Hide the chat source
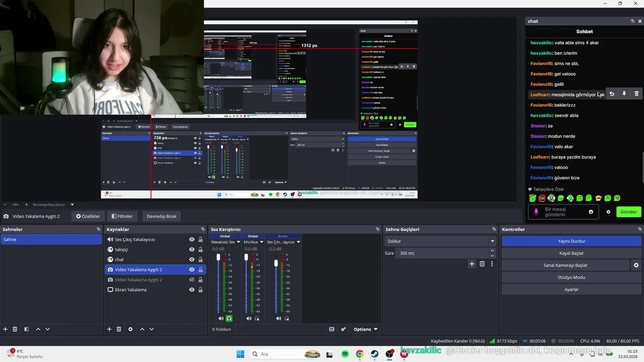The height and width of the screenshot is (362, 644). coord(192,259)
